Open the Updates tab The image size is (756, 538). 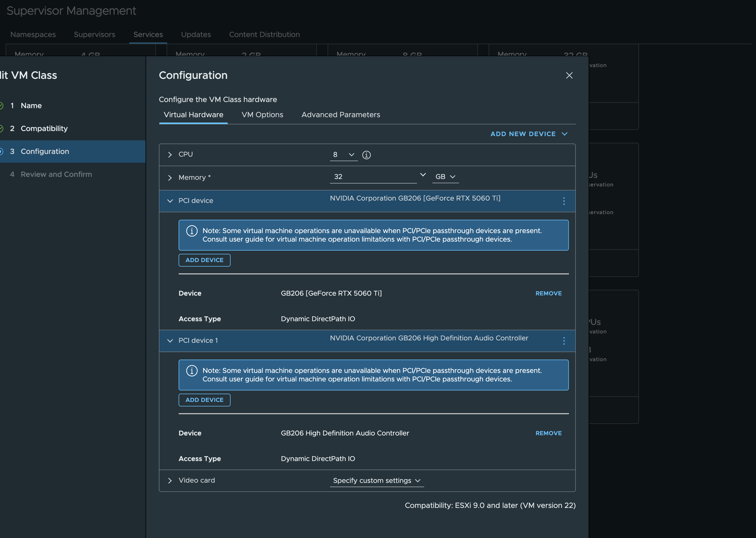tap(196, 34)
